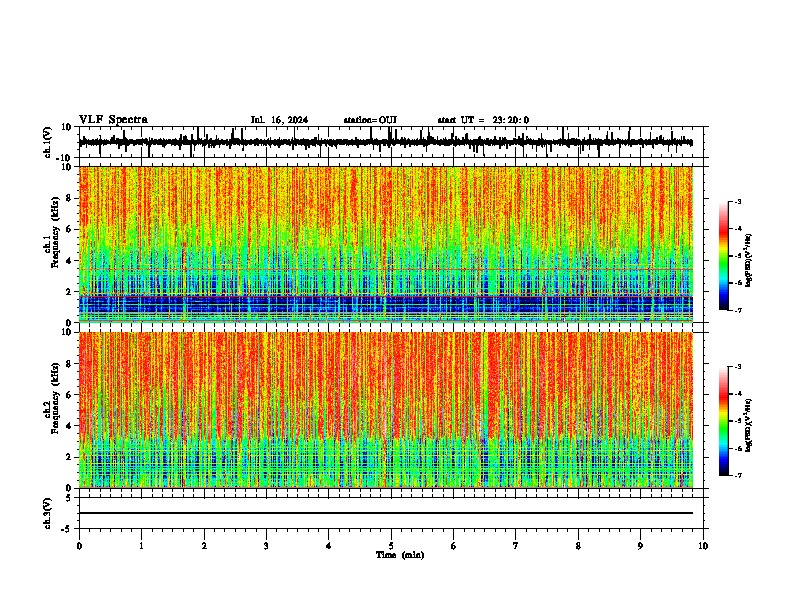The height and width of the screenshot is (612, 792).
Task: Click the time axis tick '7'
Action: click(x=516, y=546)
